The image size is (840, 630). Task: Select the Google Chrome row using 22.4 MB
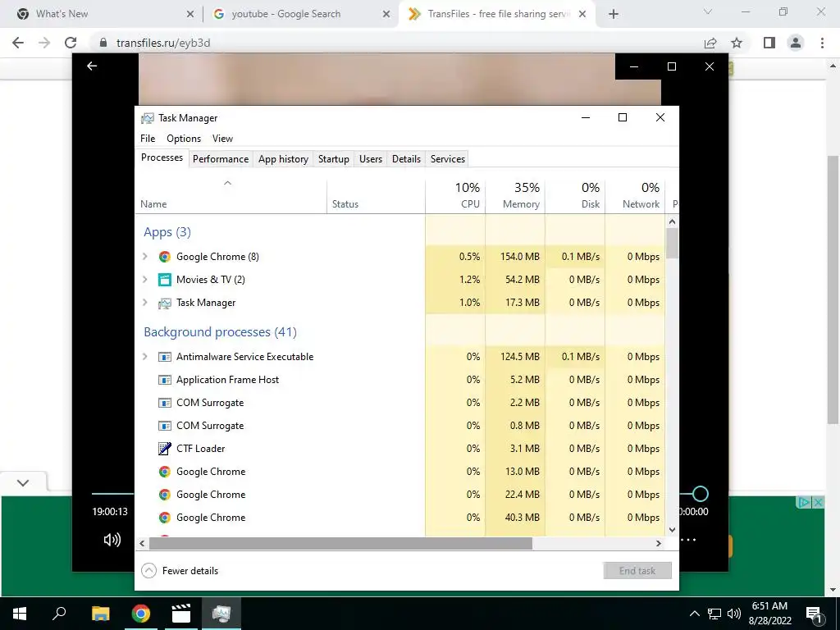[x=400, y=495]
